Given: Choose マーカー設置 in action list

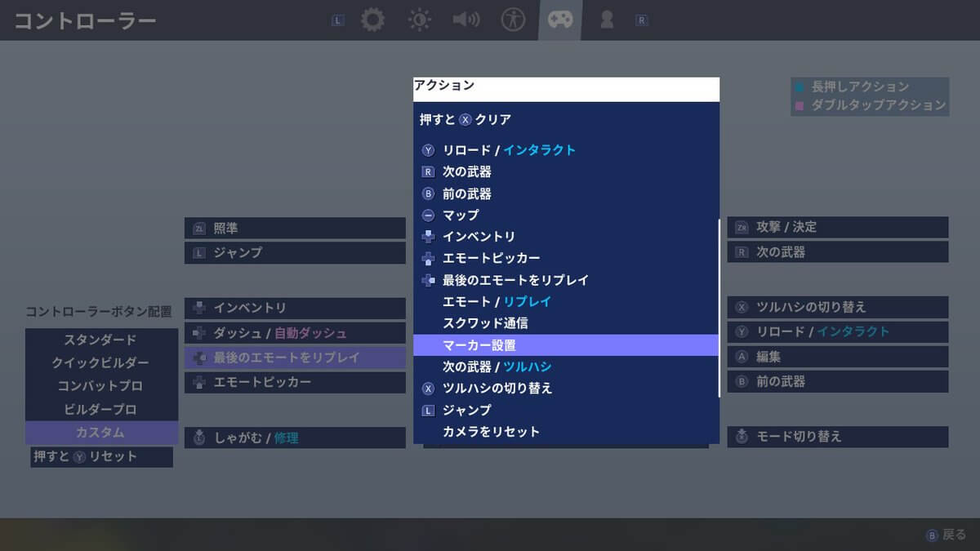Looking at the screenshot, I should 565,345.
